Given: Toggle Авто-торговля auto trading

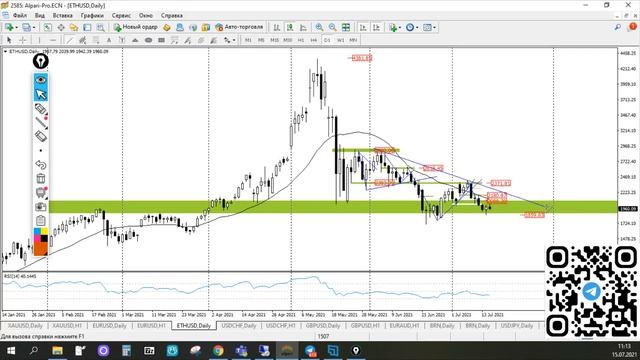Looking at the screenshot, I should click(x=239, y=27).
